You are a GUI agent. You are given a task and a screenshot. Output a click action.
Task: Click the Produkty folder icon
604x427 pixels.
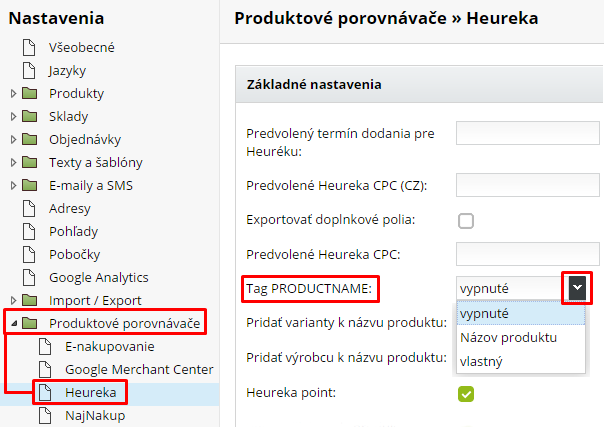(x=29, y=94)
